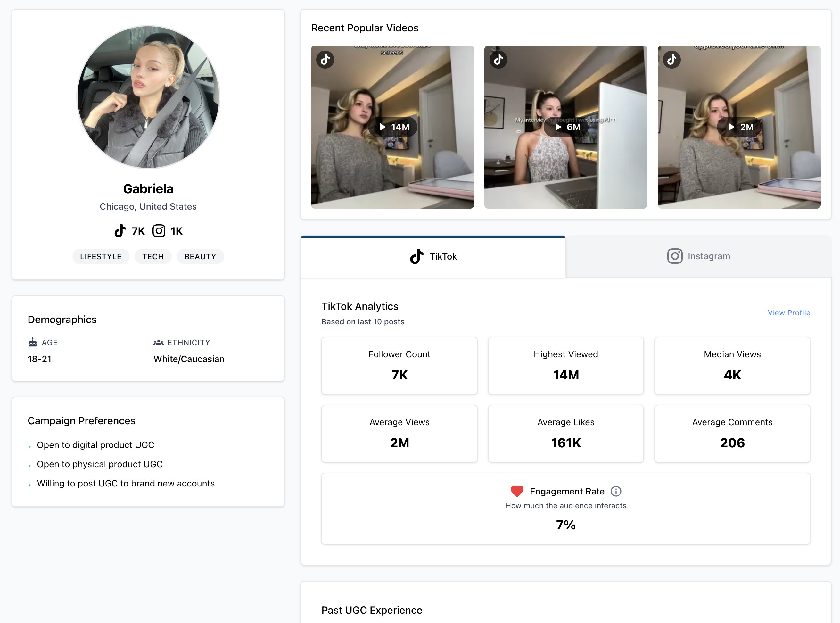Click the TikTok badge on the middle video
This screenshot has width=840, height=623.
[498, 59]
